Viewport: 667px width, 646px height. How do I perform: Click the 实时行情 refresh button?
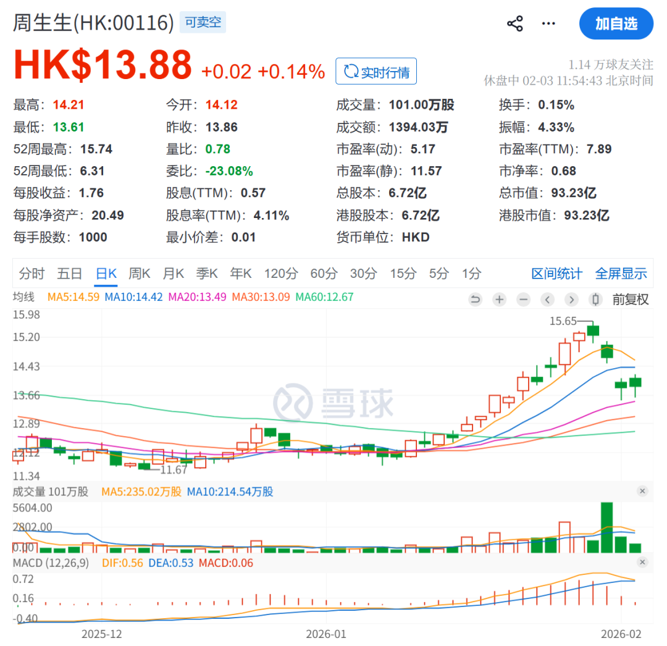point(376,71)
